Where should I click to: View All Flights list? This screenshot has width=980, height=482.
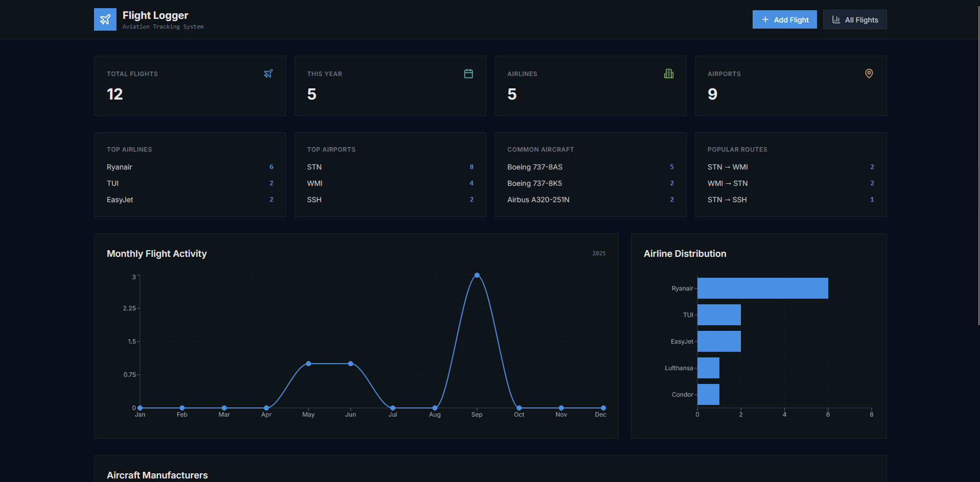tap(854, 19)
